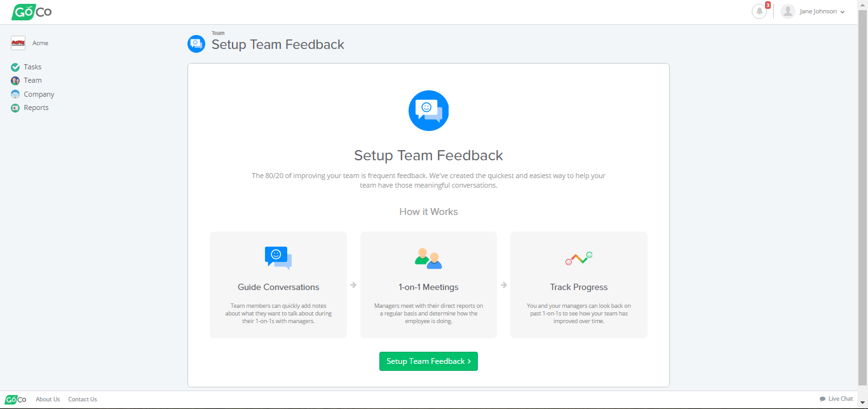Screen dimensions: 868x409
Task: Click the Tasks checkmark icon in sidebar
Action: point(15,67)
